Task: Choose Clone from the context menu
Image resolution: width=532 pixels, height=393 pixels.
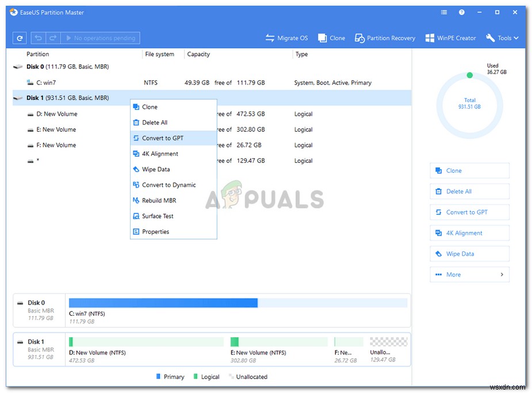Action: pos(173,107)
